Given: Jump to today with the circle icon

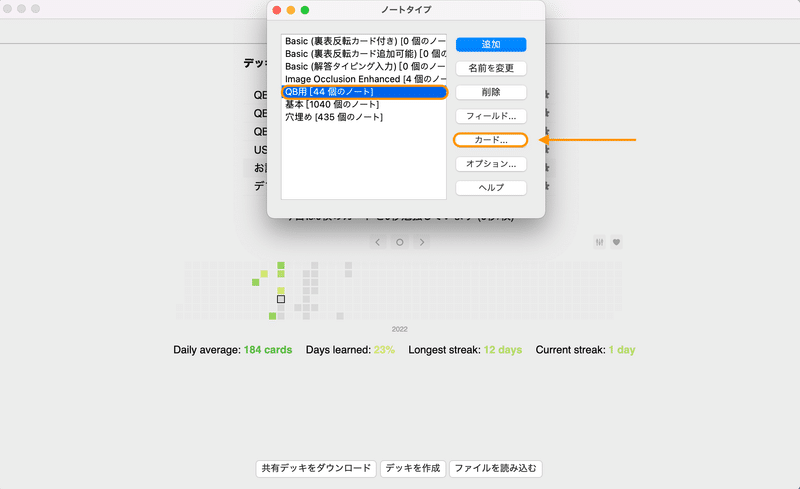Looking at the screenshot, I should [x=399, y=242].
